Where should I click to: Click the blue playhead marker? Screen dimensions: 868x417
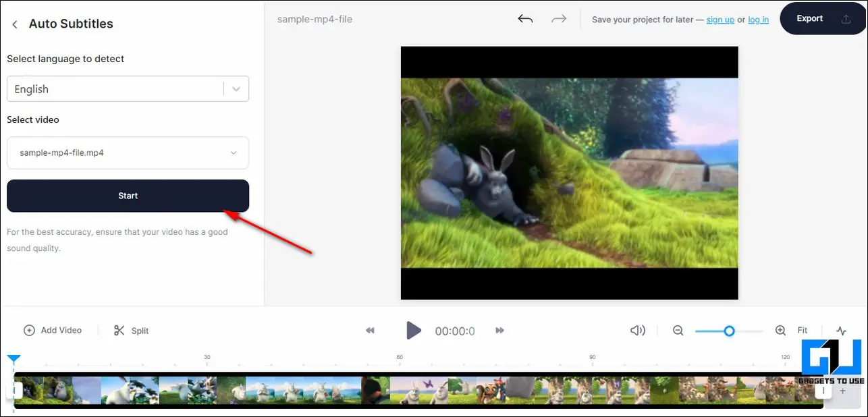click(13, 360)
